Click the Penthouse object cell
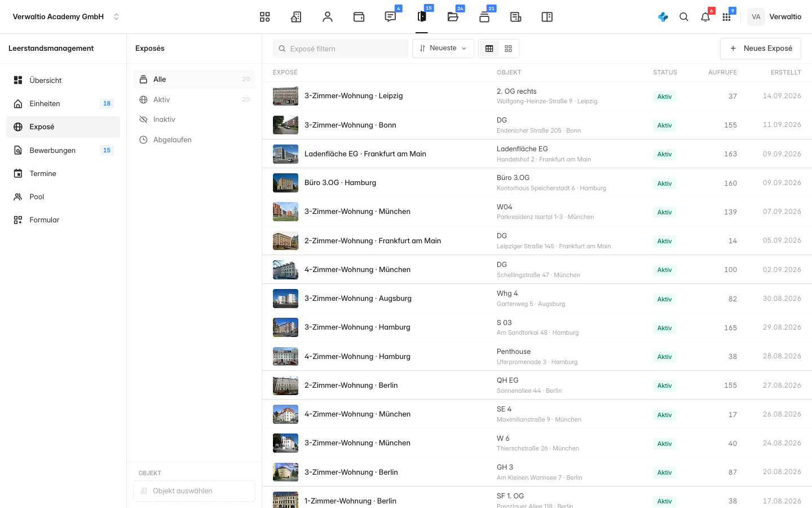Viewport: 812px width, 508px height. coord(537,356)
